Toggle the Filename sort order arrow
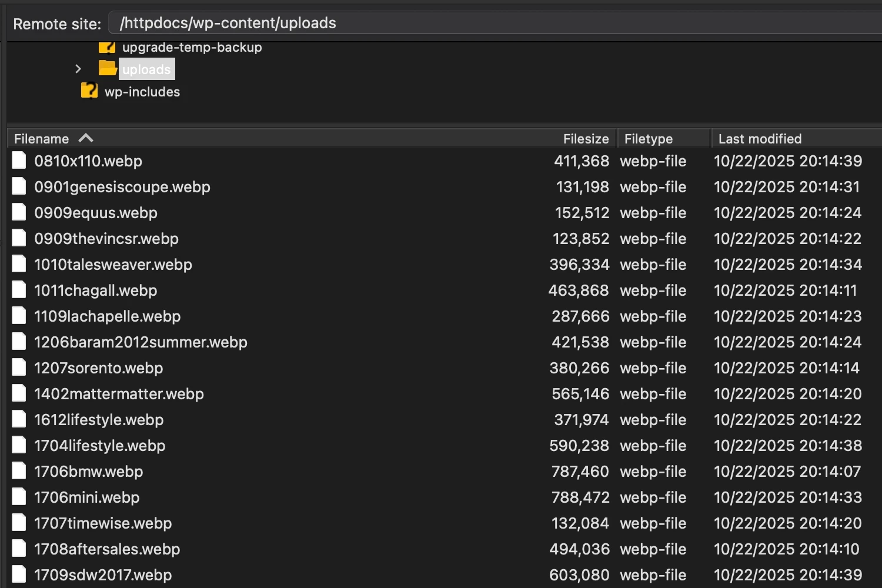This screenshot has width=882, height=588. point(86,138)
